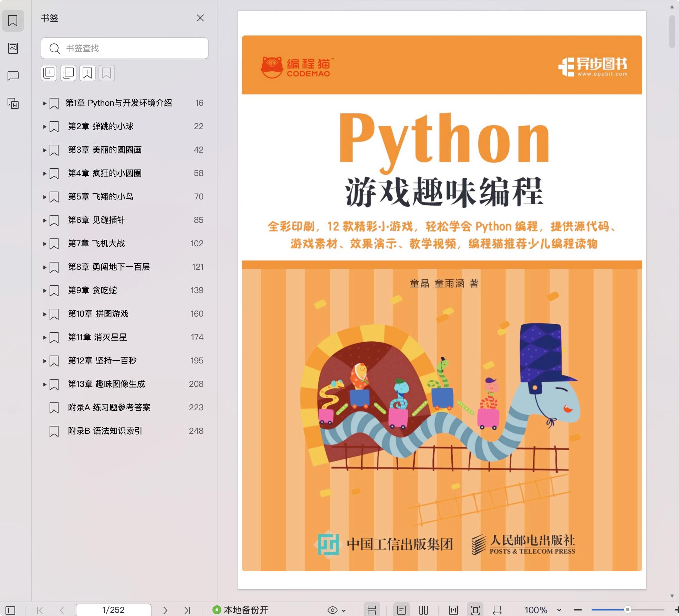Go to first page button
This screenshot has width=679, height=616.
40,610
